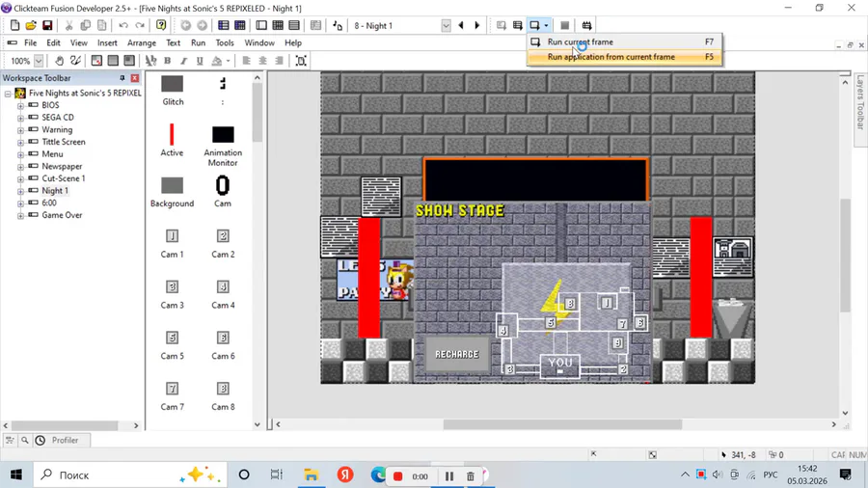
Task: Select the red Active object
Action: point(172,141)
